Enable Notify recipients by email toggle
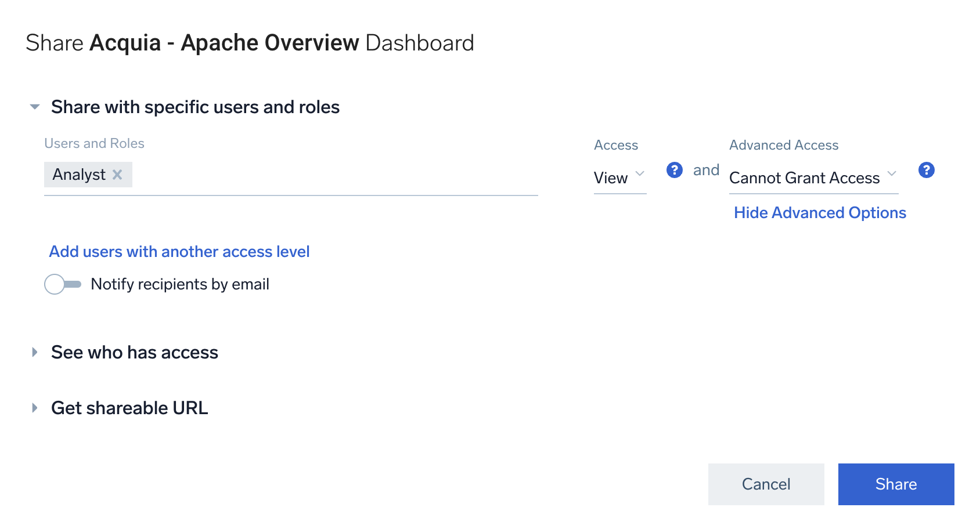Image resolution: width=980 pixels, height=529 pixels. pos(63,284)
